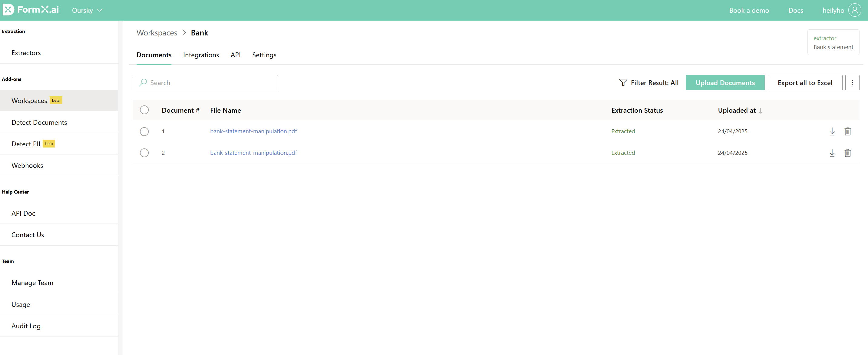Open the three-dot more options menu
This screenshot has height=355, width=868.
852,83
